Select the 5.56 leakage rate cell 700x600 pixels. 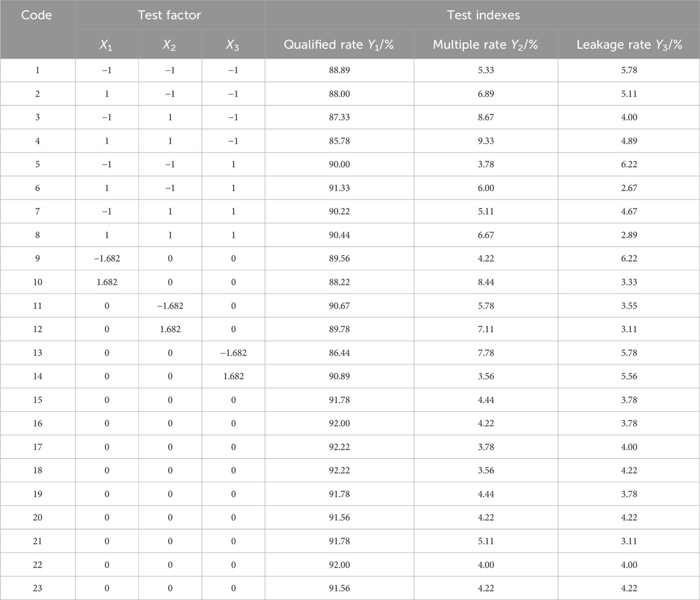629,376
